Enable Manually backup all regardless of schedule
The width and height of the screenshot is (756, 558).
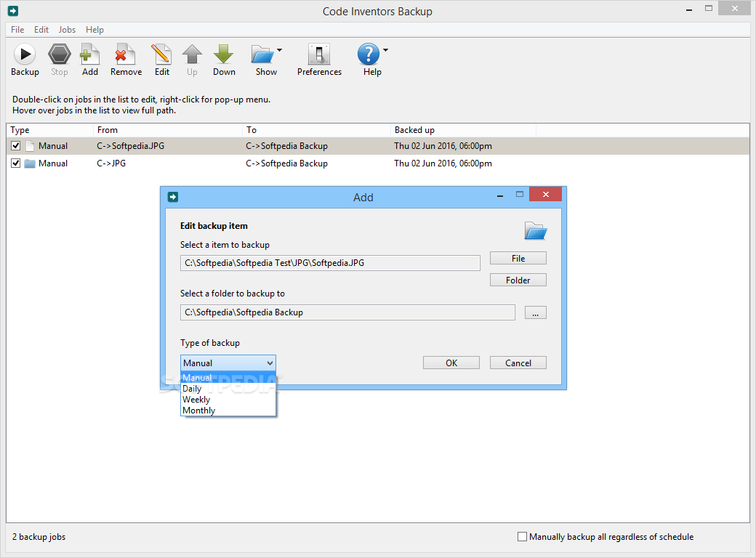point(522,536)
